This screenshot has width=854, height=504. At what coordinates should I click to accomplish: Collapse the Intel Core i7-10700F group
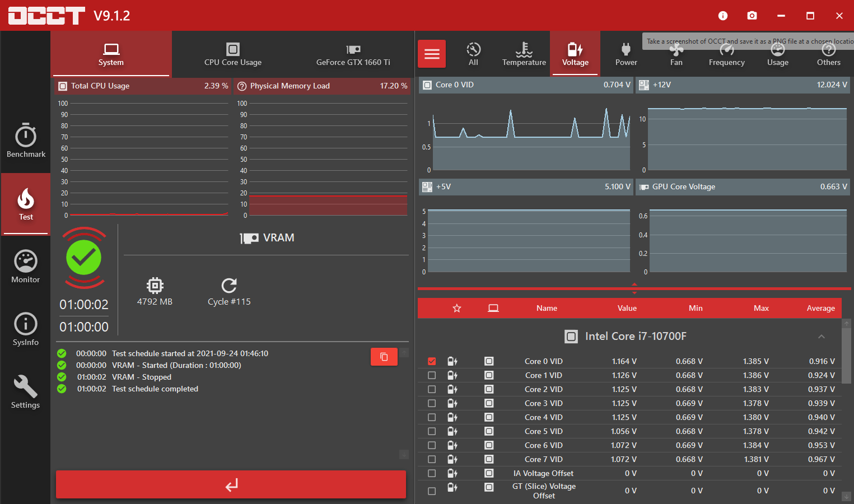[822, 337]
